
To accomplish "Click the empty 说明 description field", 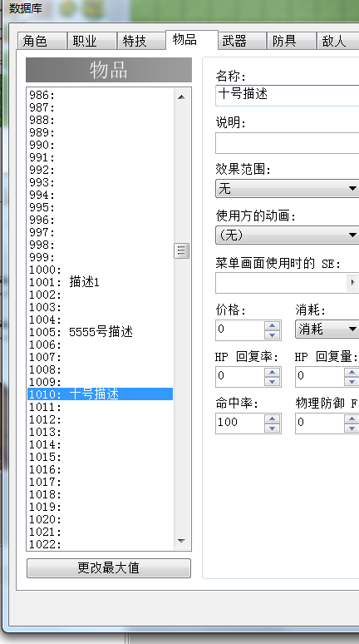I will (x=288, y=143).
